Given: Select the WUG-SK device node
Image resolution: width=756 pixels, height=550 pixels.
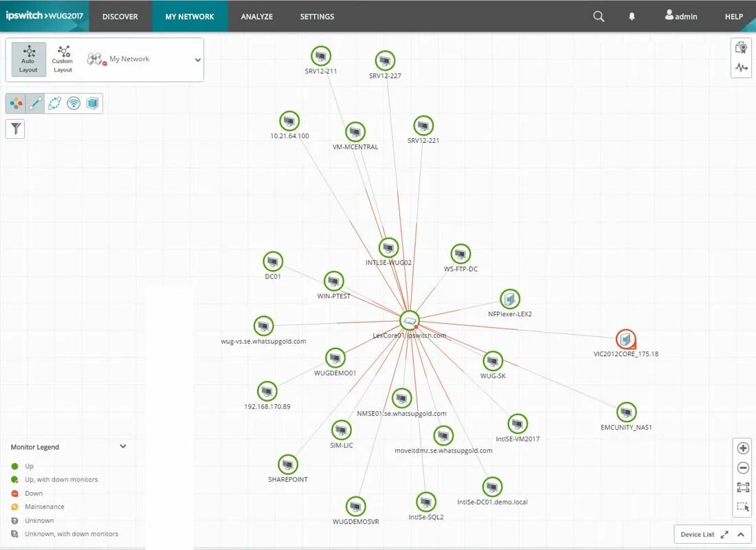Looking at the screenshot, I should point(492,361).
